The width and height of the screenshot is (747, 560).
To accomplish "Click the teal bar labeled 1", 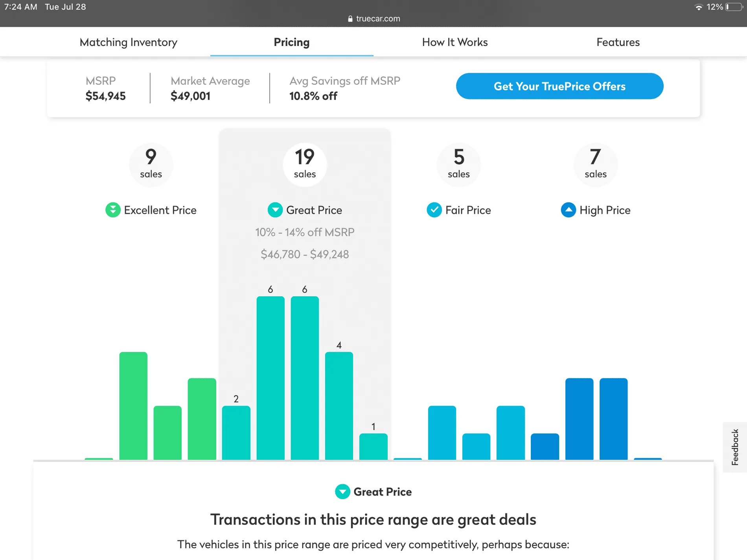I will coord(373,446).
